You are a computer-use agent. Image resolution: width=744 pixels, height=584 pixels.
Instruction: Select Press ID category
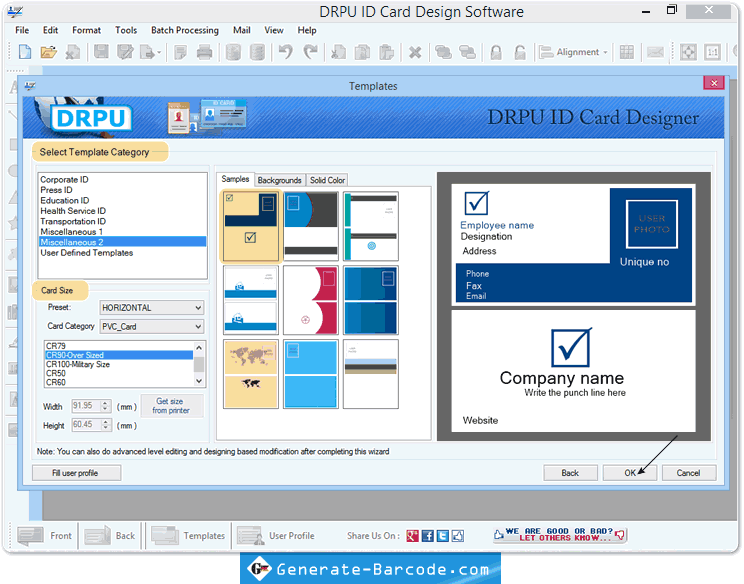(122, 190)
